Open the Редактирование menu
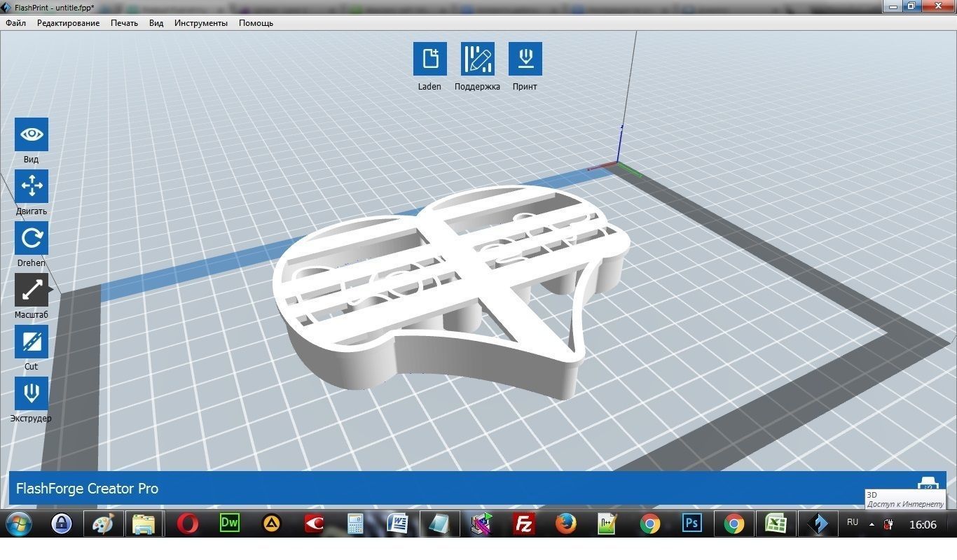Image resolution: width=957 pixels, height=560 pixels. [x=68, y=23]
